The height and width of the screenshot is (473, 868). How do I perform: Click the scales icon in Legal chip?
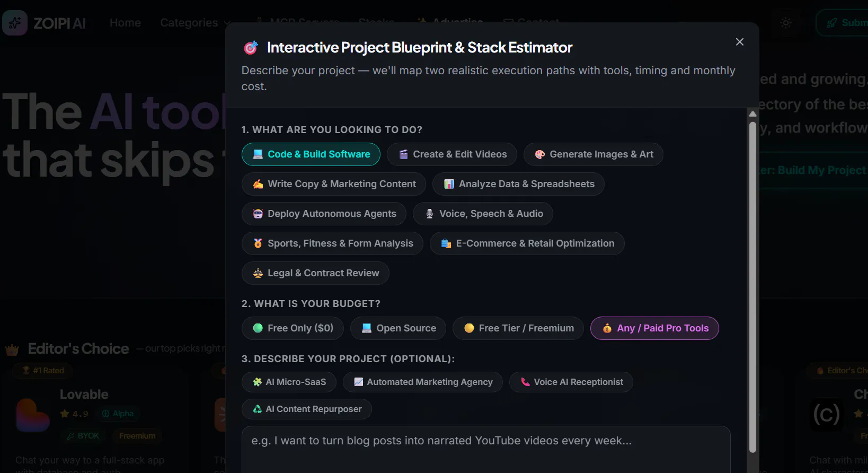(x=258, y=273)
